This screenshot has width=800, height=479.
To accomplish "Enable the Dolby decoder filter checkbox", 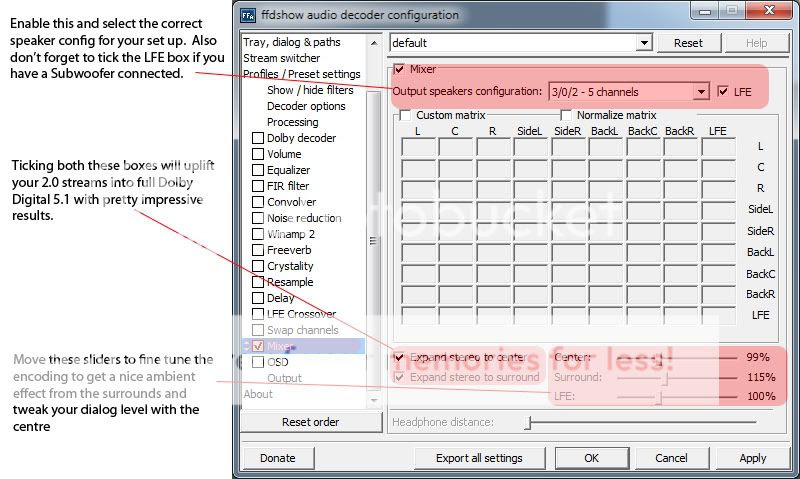I will 258,138.
